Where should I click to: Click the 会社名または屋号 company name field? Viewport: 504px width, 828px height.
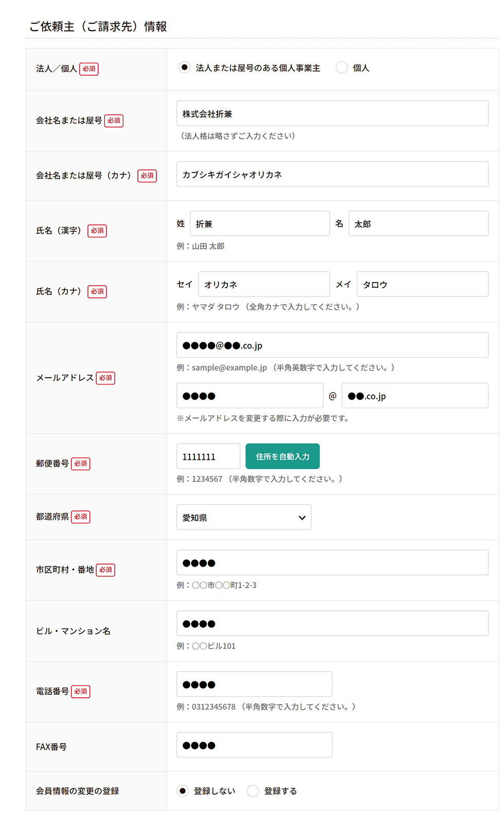coord(332,114)
